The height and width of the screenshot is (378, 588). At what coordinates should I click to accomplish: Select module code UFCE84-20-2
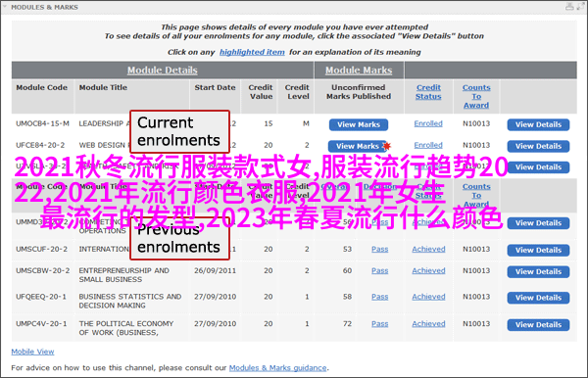(x=40, y=145)
